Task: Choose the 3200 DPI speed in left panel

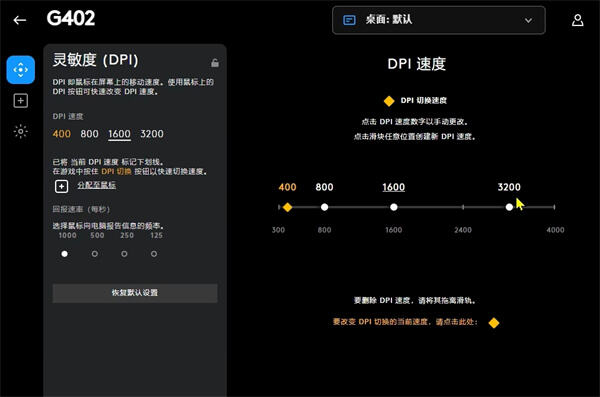Action: coord(152,134)
